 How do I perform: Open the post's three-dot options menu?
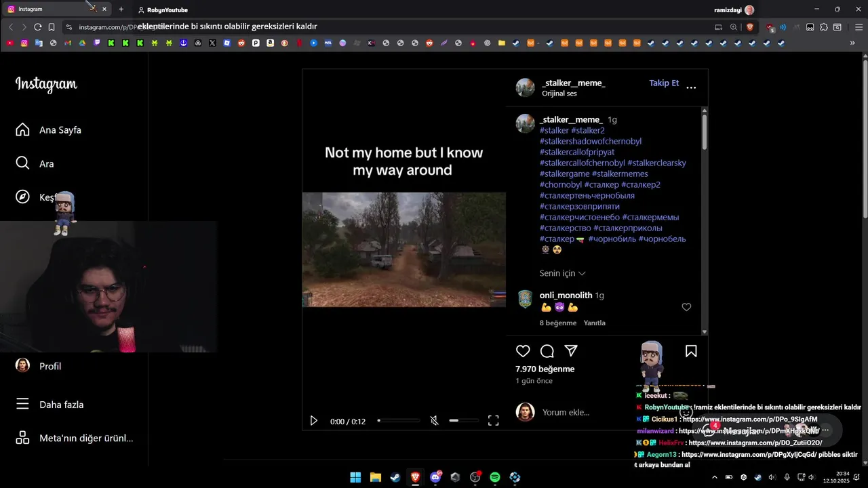coord(691,87)
